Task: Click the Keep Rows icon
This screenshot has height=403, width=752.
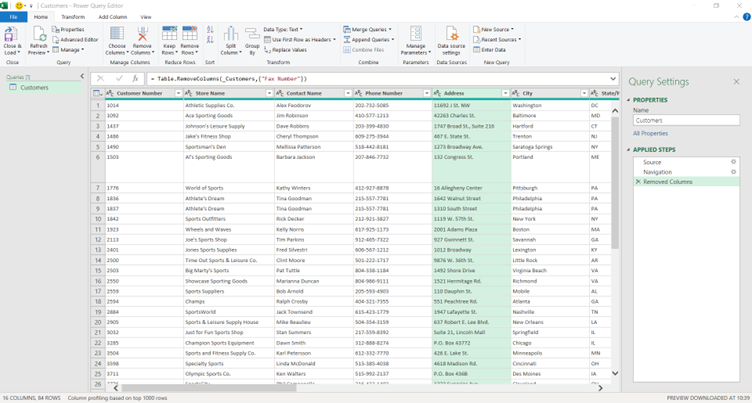Action: (x=169, y=34)
